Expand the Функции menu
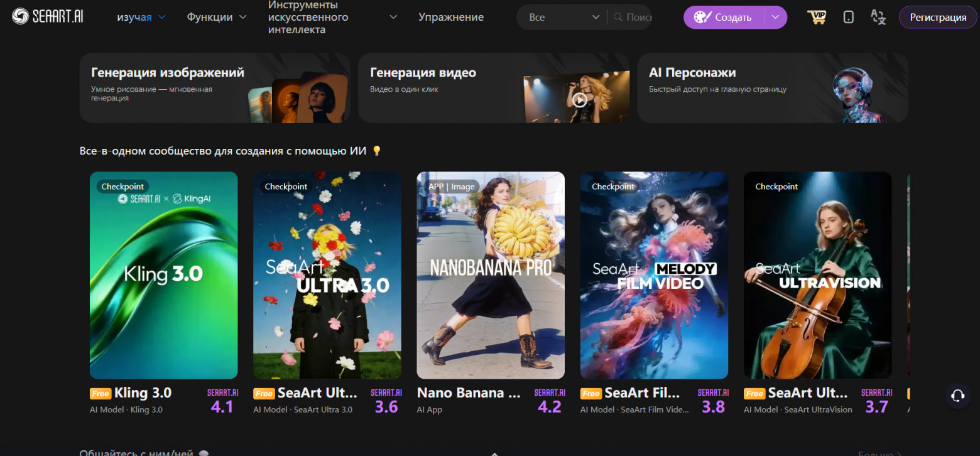The image size is (980, 456). (217, 17)
